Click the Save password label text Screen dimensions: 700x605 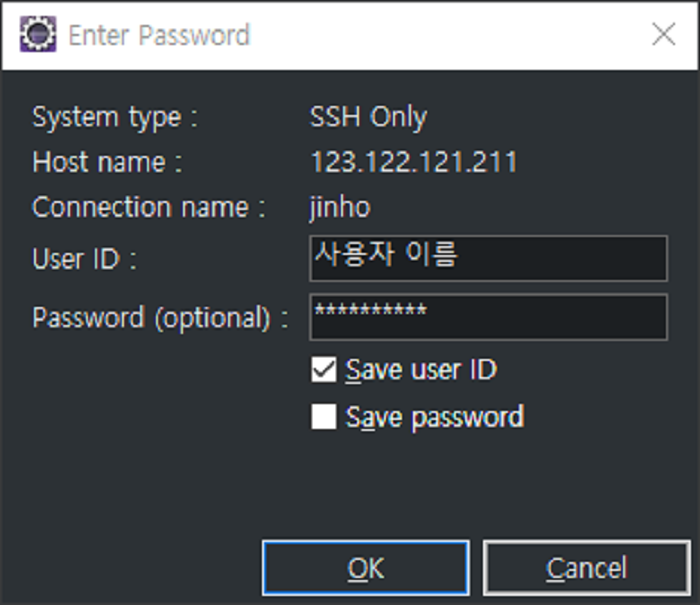(434, 417)
